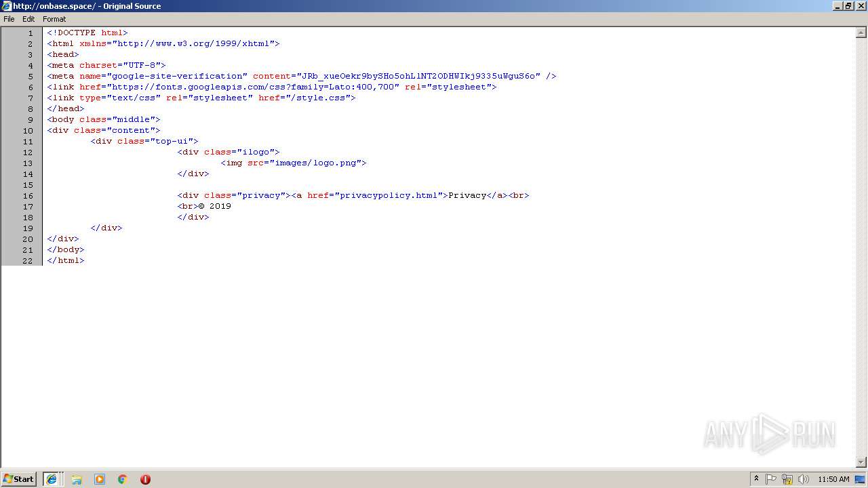
Task: Minimize the Original Source window
Action: [x=838, y=6]
